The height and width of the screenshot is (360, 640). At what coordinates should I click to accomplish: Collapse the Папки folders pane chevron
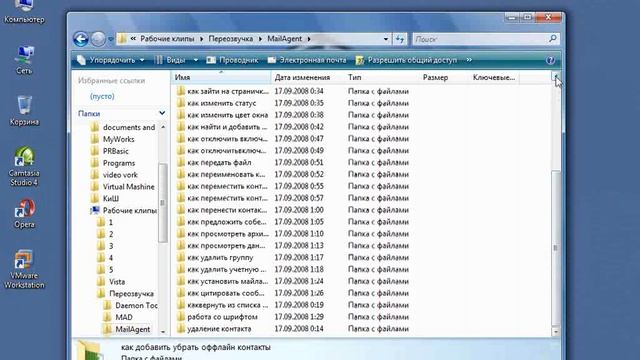162,113
